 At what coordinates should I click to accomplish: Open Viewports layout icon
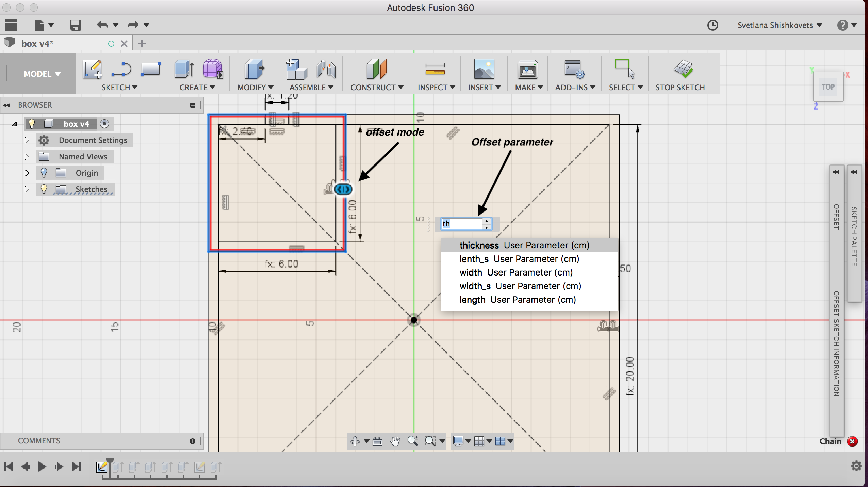500,441
